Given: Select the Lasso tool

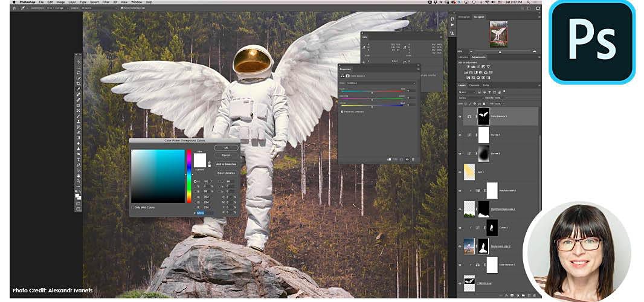Looking at the screenshot, I should (78, 72).
